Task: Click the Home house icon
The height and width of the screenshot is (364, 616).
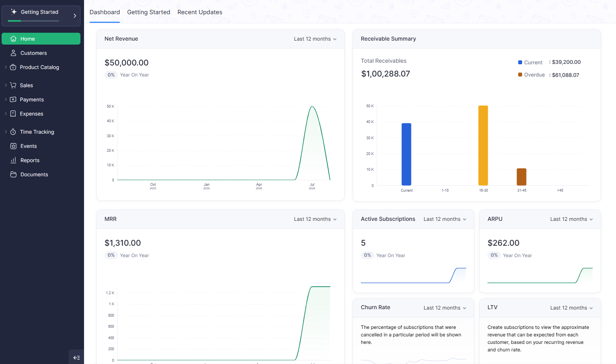Action: coord(13,39)
